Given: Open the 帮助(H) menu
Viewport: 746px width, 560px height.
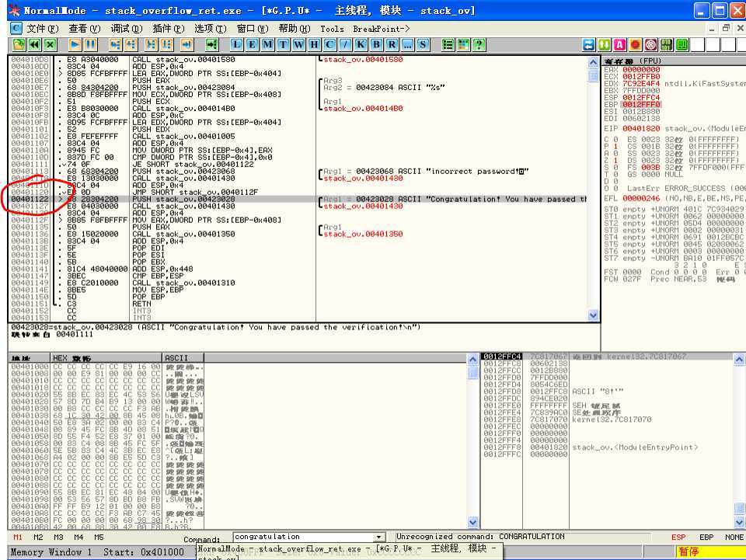Looking at the screenshot, I should tap(294, 29).
